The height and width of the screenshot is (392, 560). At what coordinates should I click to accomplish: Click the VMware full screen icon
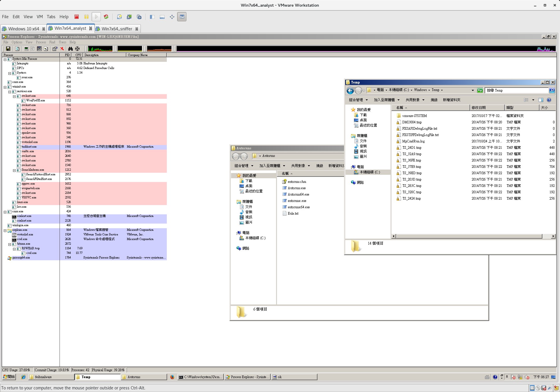(172, 17)
